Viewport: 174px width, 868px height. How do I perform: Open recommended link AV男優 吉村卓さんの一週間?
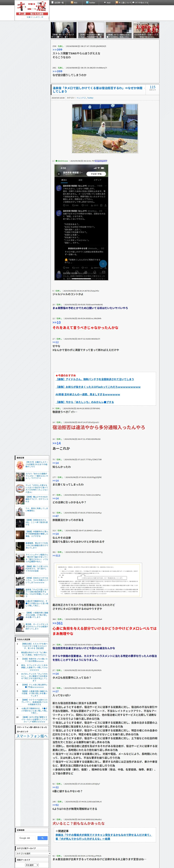coord(88,395)
